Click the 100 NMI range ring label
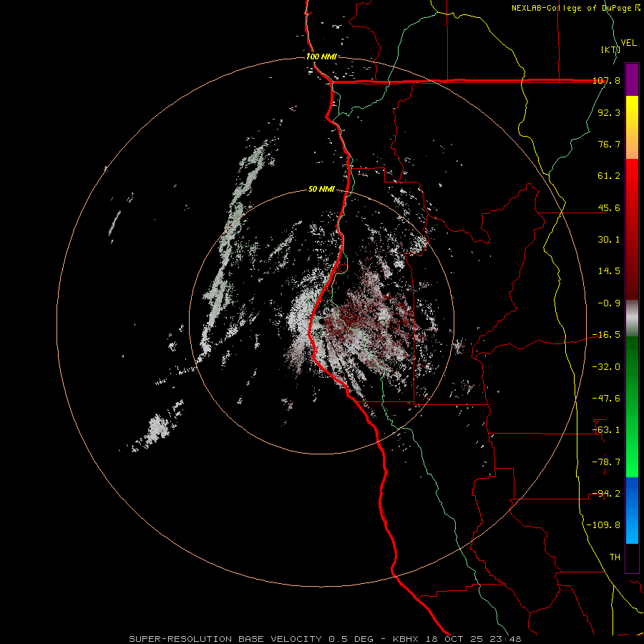This screenshot has width=644, height=644. (x=321, y=57)
